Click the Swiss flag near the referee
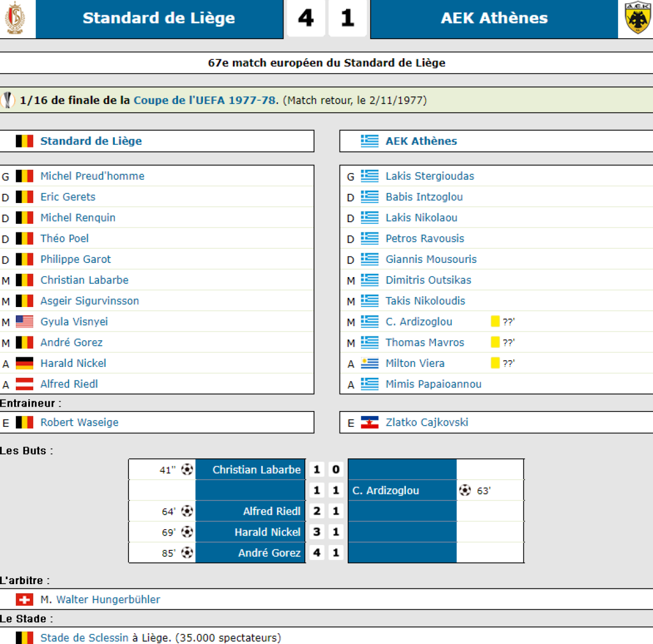Image resolution: width=653 pixels, height=644 pixels. click(24, 599)
